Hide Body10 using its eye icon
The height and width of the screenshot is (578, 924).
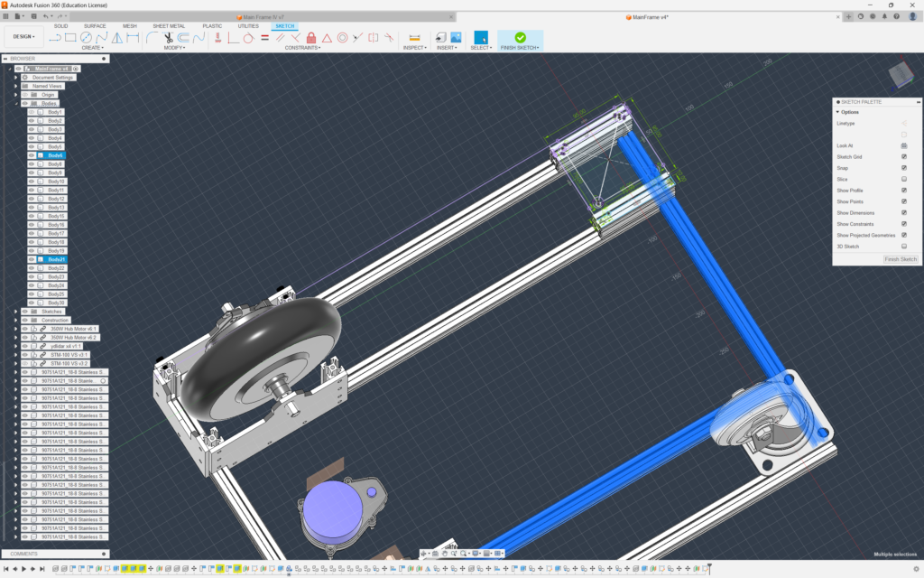tap(31, 182)
